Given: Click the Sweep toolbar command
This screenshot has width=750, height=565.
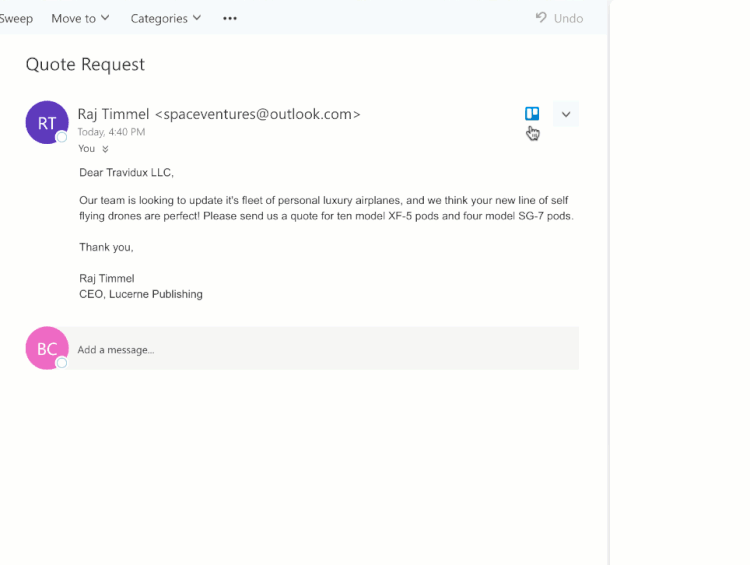Looking at the screenshot, I should pos(16,18).
